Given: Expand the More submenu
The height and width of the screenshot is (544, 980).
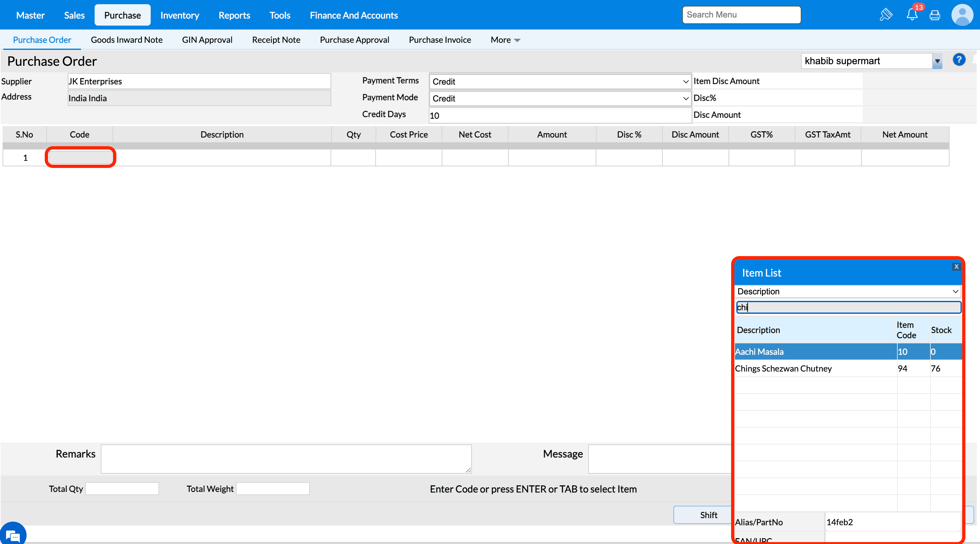Looking at the screenshot, I should click(x=505, y=40).
